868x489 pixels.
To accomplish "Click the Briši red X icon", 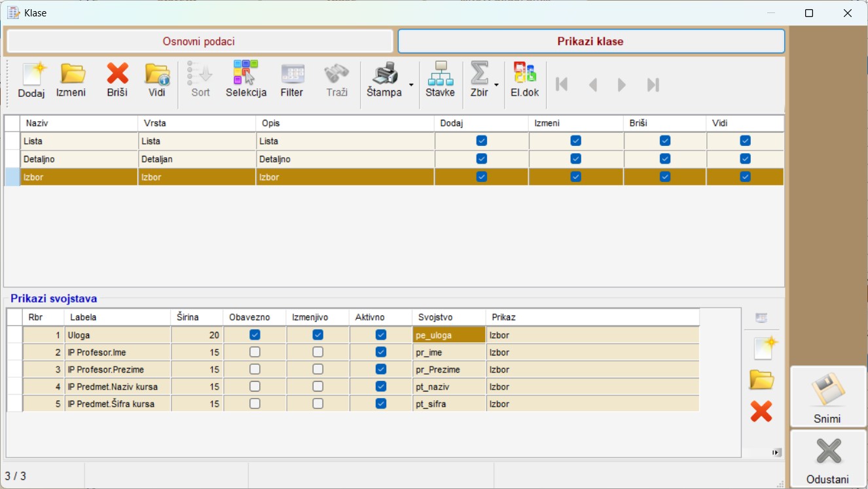I will click(x=118, y=74).
